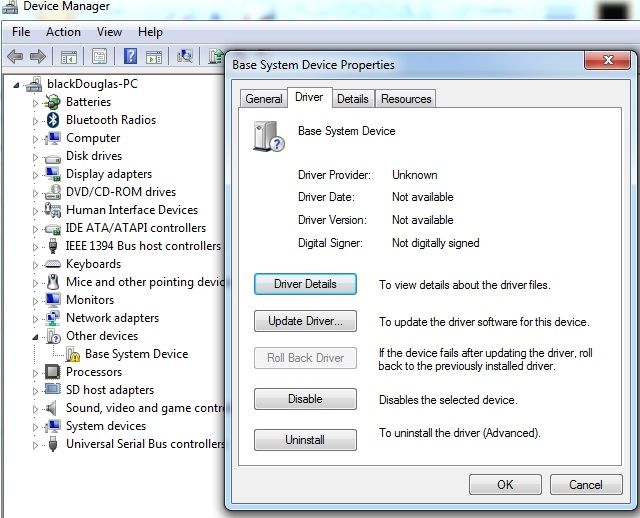
Task: Click the Update Driver button
Action: (x=305, y=322)
